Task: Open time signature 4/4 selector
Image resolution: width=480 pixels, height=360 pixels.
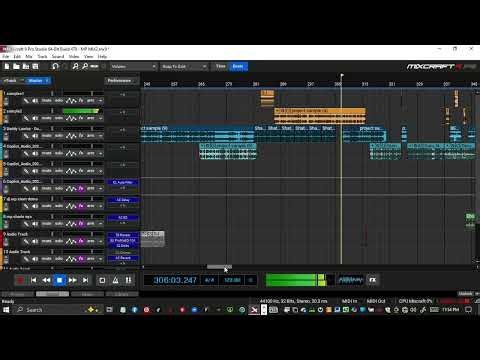Action: 209,280
